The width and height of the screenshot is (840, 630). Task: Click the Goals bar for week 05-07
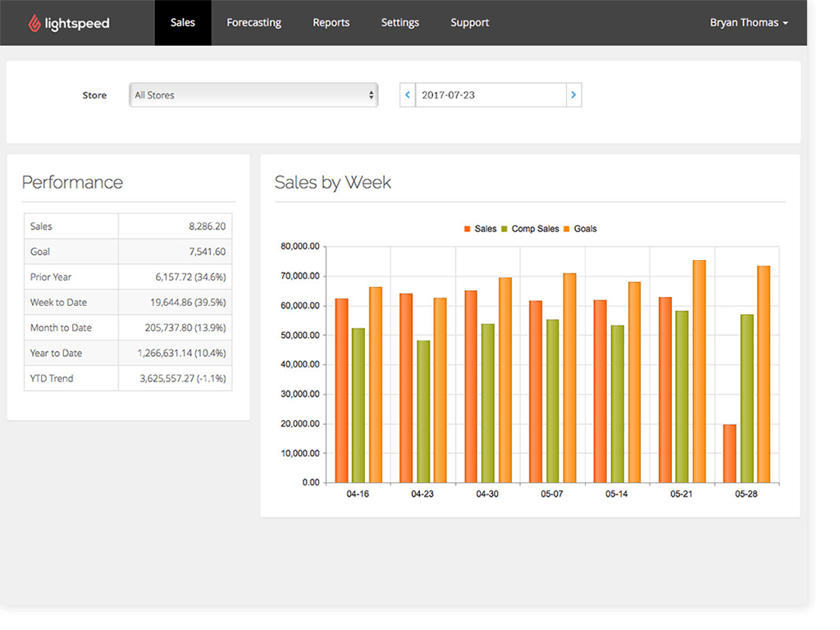569,378
